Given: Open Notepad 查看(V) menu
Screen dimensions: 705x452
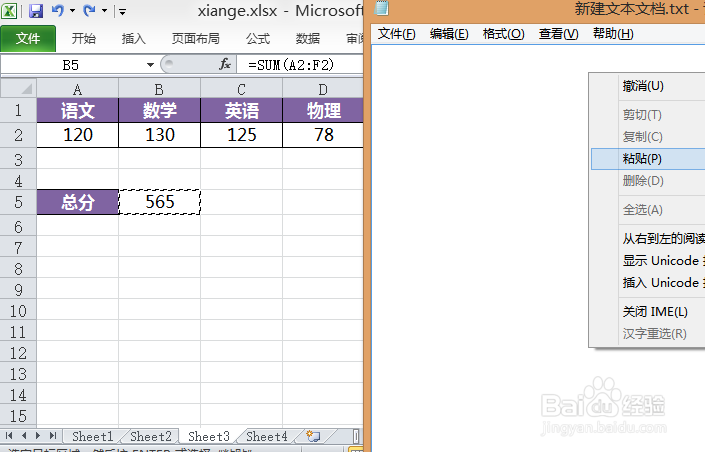Looking at the screenshot, I should tap(558, 34).
